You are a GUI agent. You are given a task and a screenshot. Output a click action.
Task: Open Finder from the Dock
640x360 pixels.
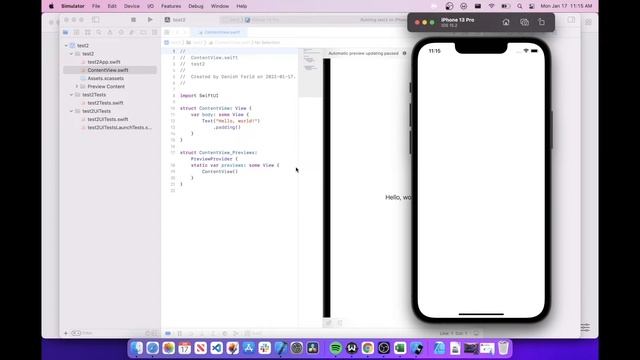137,348
